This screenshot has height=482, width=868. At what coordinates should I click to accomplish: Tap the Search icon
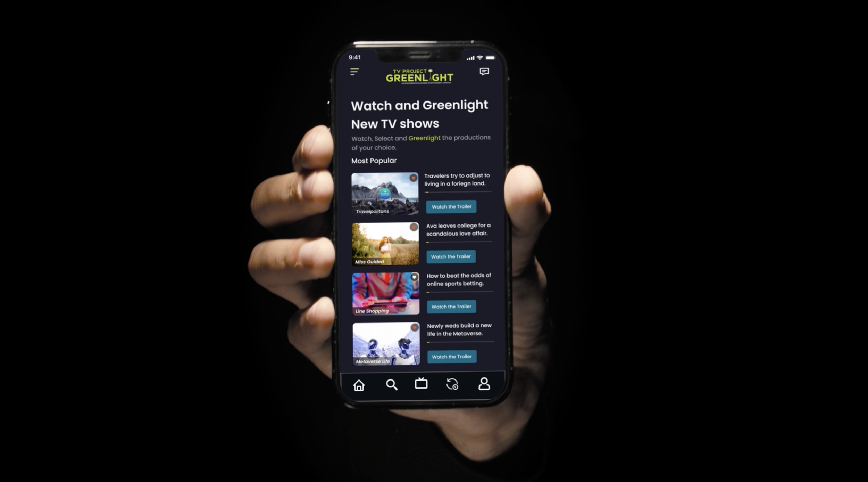pos(390,384)
